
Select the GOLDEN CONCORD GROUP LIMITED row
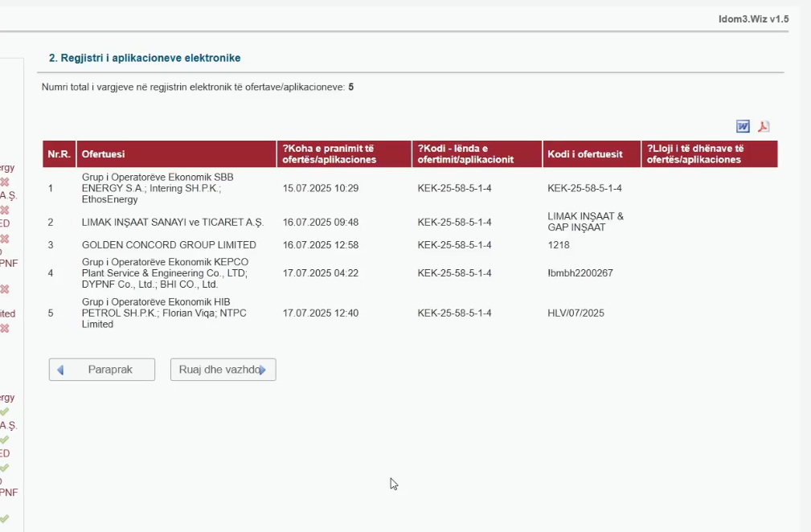tap(169, 245)
